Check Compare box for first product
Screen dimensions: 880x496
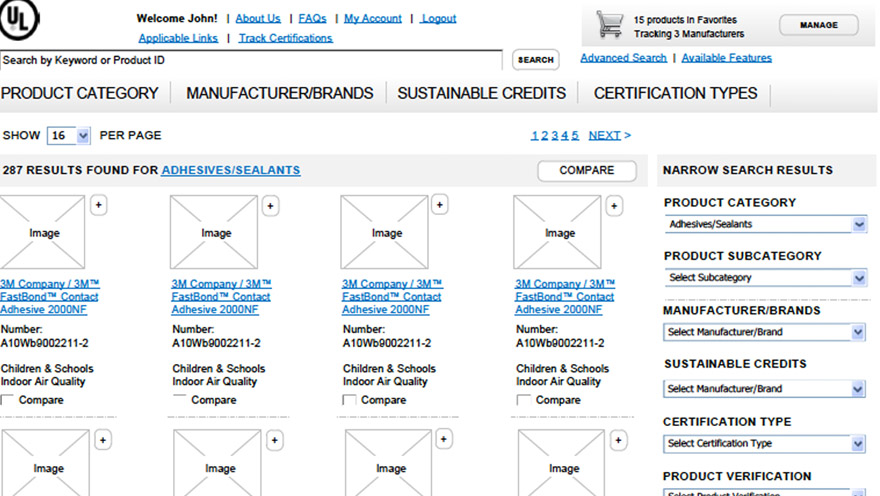(8, 400)
